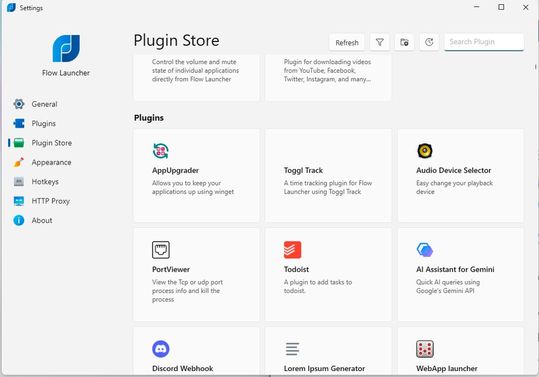
Task: Click the Flow Launcher logo in the sidebar
Action: point(66,48)
